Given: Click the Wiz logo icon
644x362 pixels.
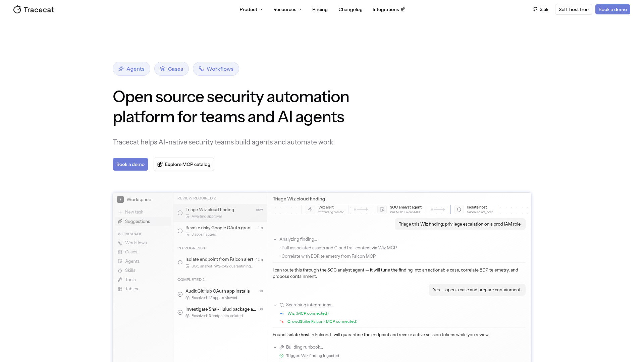Looking at the screenshot, I should pos(282,313).
